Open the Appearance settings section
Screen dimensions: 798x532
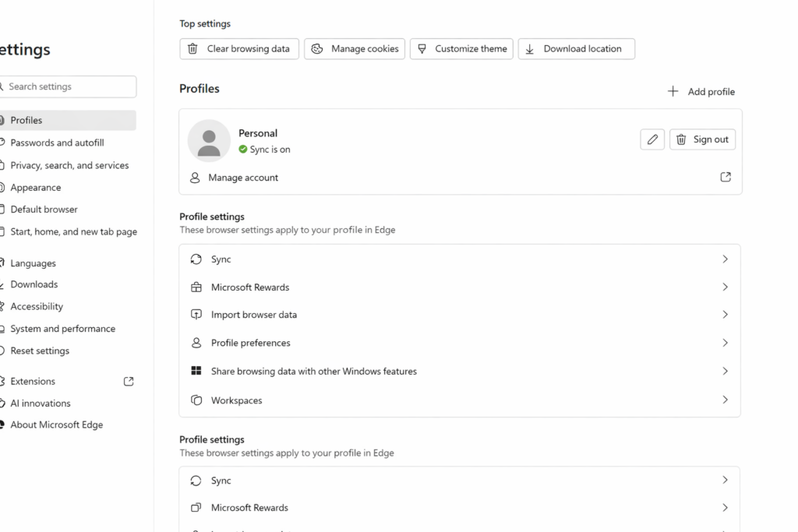point(36,187)
